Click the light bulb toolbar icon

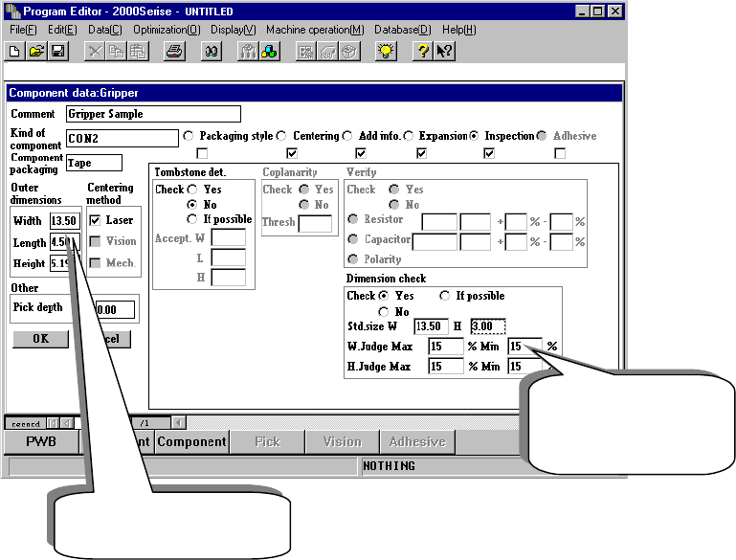point(386,52)
